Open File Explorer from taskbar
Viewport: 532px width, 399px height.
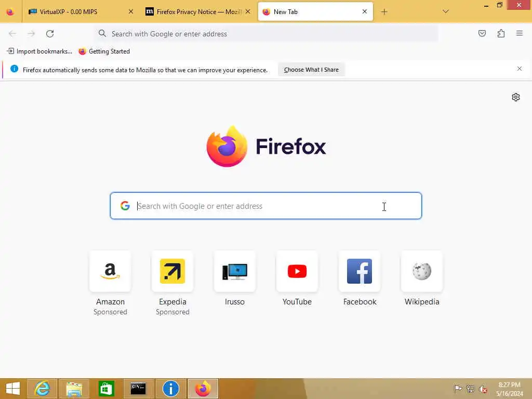point(74,389)
